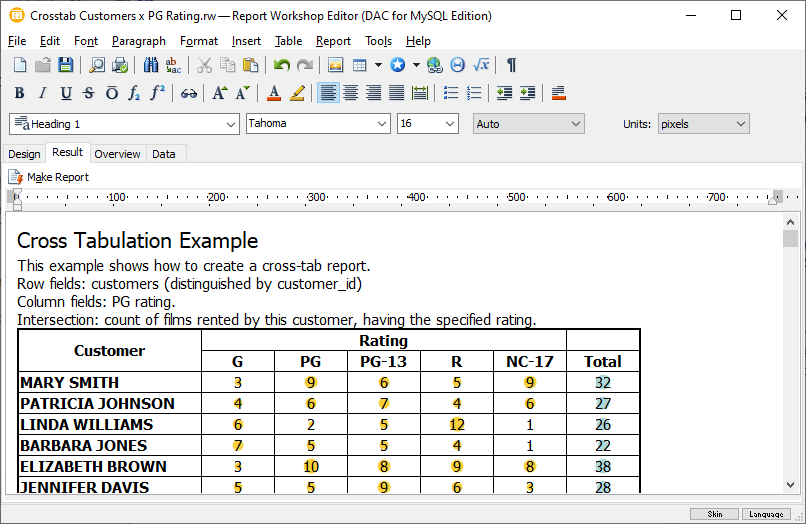Toggle Italic formatting

click(42, 93)
